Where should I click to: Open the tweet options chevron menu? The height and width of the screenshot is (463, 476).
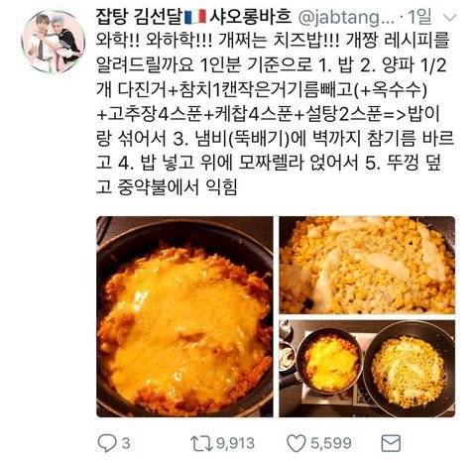pyautogui.click(x=450, y=18)
